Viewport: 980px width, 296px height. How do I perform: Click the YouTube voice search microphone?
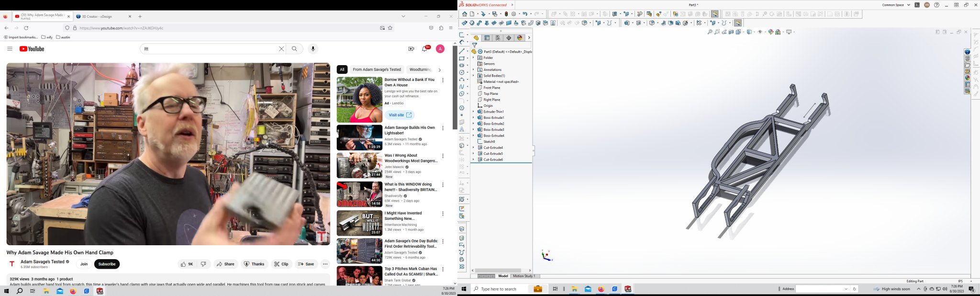[313, 49]
